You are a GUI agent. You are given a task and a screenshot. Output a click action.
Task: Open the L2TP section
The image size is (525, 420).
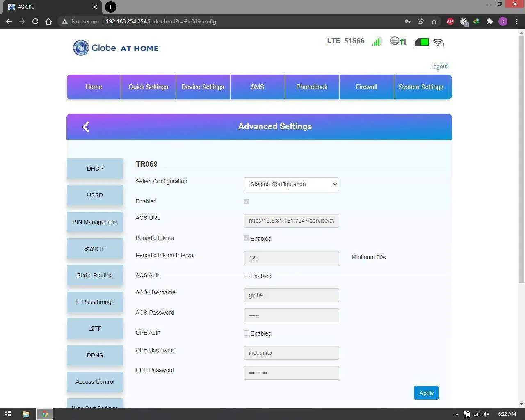click(x=95, y=329)
